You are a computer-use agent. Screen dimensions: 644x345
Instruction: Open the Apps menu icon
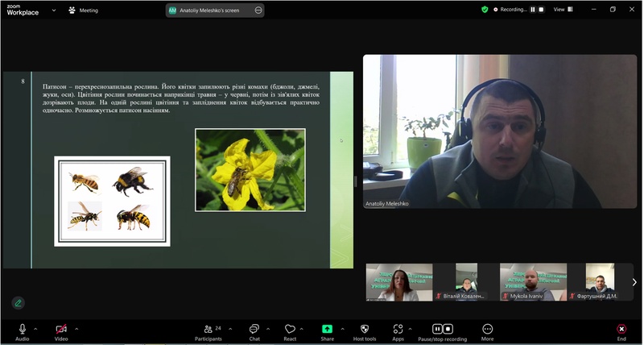pos(398,330)
